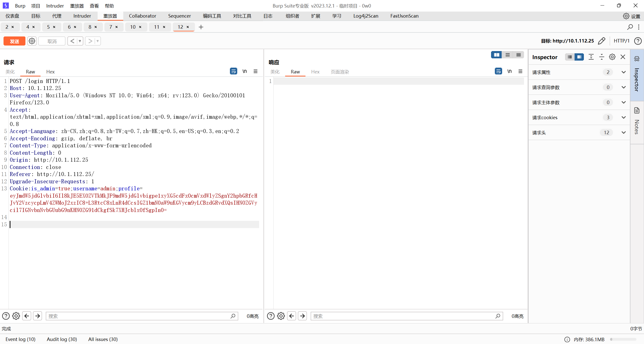Close Repeater tab 11

pyautogui.click(x=164, y=27)
